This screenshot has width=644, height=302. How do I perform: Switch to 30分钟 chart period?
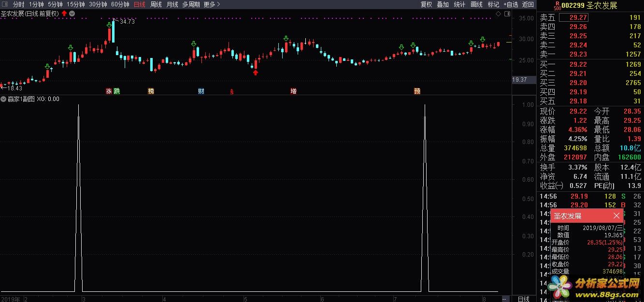tap(98, 4)
